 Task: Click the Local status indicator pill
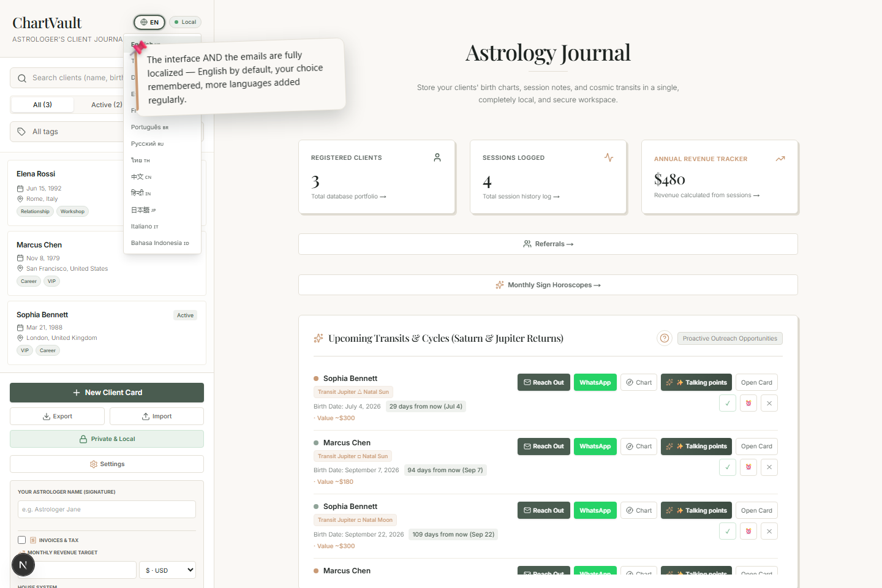[185, 22]
